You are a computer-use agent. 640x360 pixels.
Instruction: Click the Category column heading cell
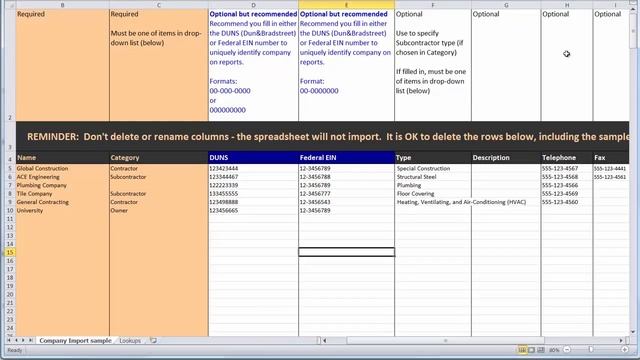(159, 158)
